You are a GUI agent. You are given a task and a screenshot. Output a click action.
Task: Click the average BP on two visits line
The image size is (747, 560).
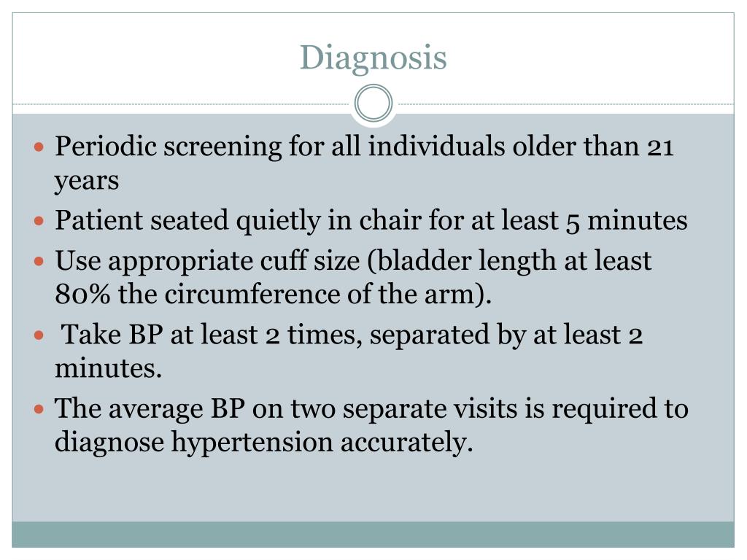pos(371,408)
